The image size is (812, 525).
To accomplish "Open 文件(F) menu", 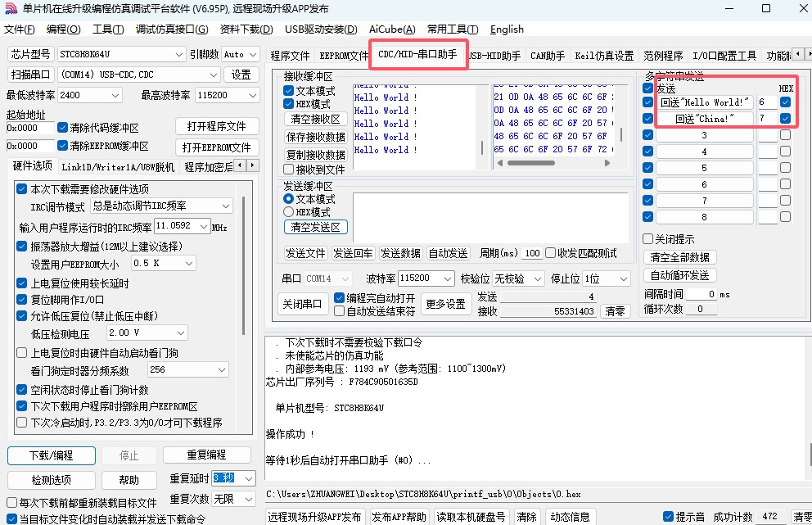I will pyautogui.click(x=20, y=29).
